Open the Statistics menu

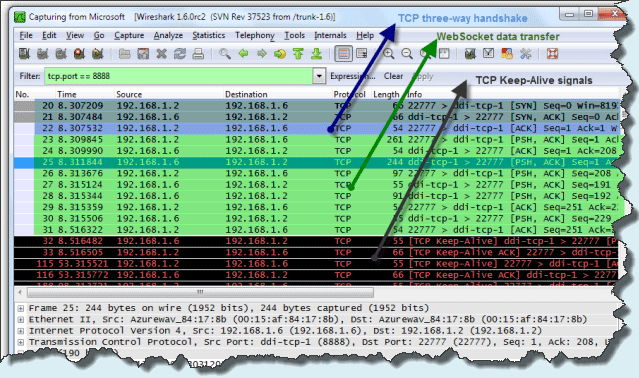[209, 35]
